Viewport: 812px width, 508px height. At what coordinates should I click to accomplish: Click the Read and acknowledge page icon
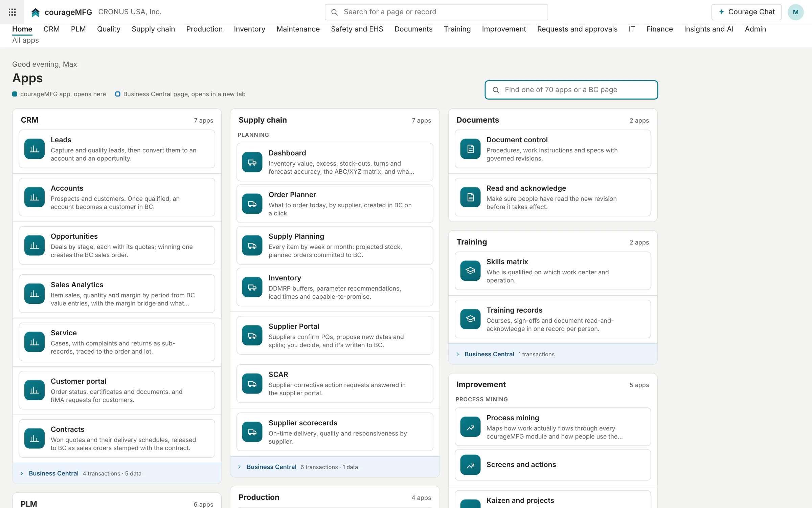click(x=470, y=197)
